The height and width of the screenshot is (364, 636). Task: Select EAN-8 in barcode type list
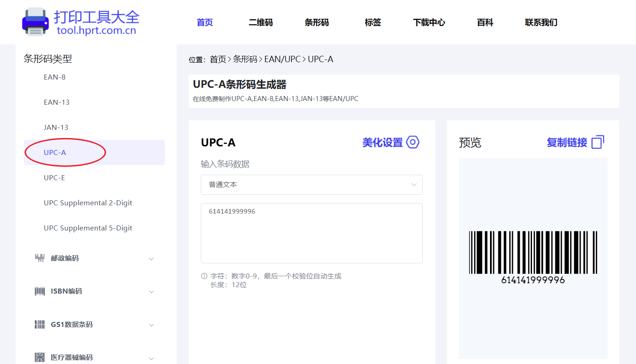[x=54, y=77]
